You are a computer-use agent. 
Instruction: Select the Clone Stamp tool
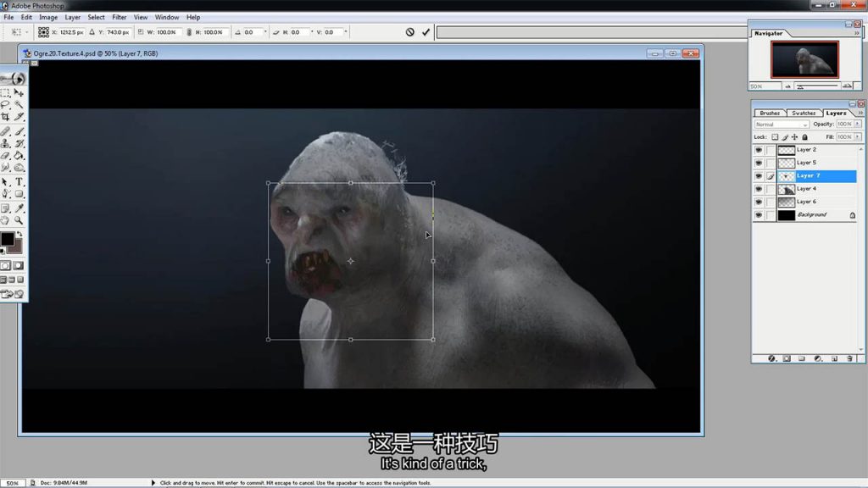(6, 143)
